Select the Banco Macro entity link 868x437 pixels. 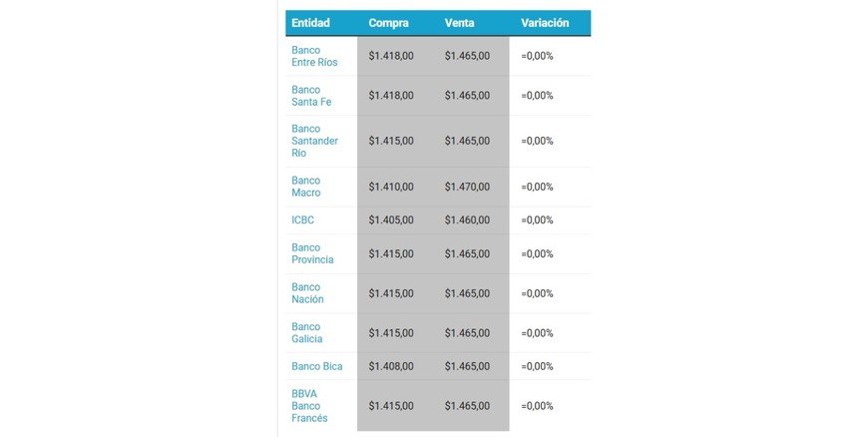[306, 187]
